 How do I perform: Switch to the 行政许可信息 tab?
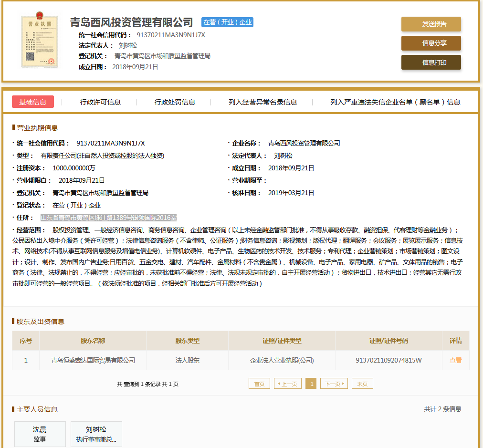100,102
